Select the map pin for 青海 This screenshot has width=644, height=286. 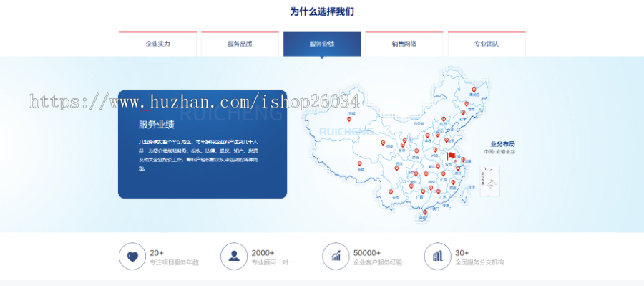(383, 143)
